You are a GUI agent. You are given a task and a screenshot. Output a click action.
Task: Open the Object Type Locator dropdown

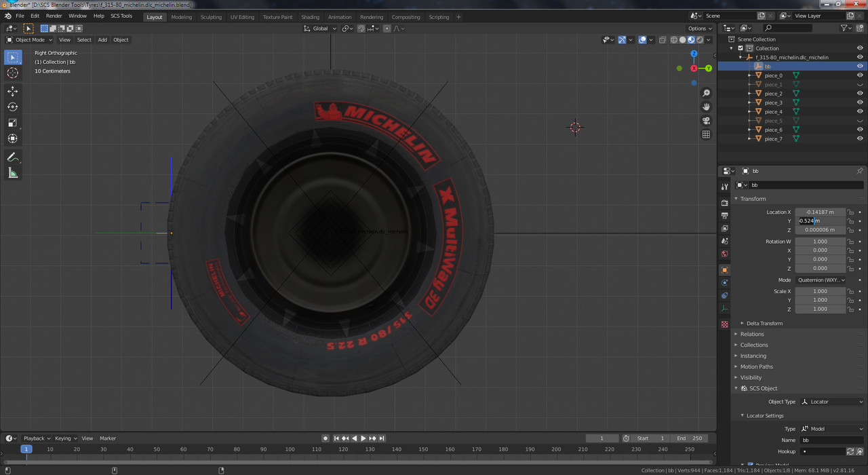pyautogui.click(x=832, y=402)
